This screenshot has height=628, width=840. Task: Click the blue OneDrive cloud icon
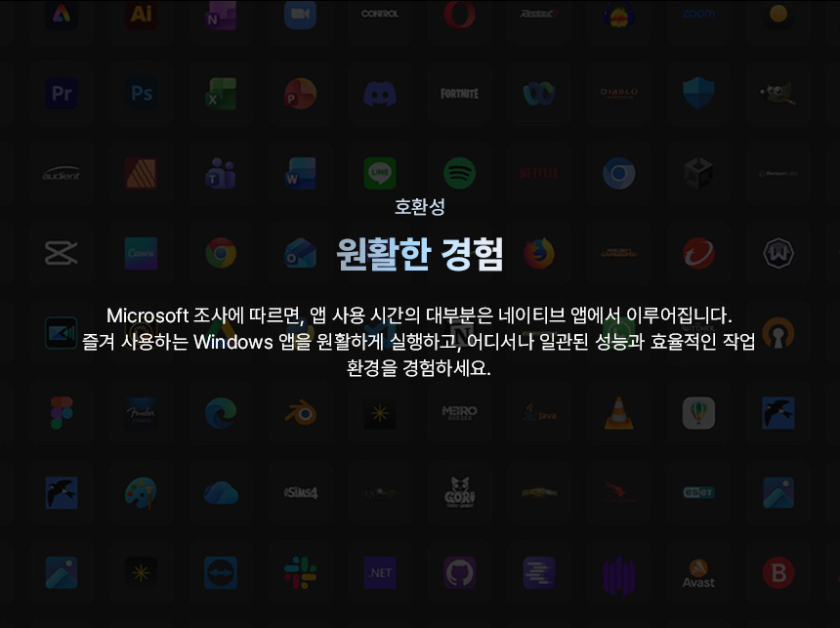pos(221,493)
